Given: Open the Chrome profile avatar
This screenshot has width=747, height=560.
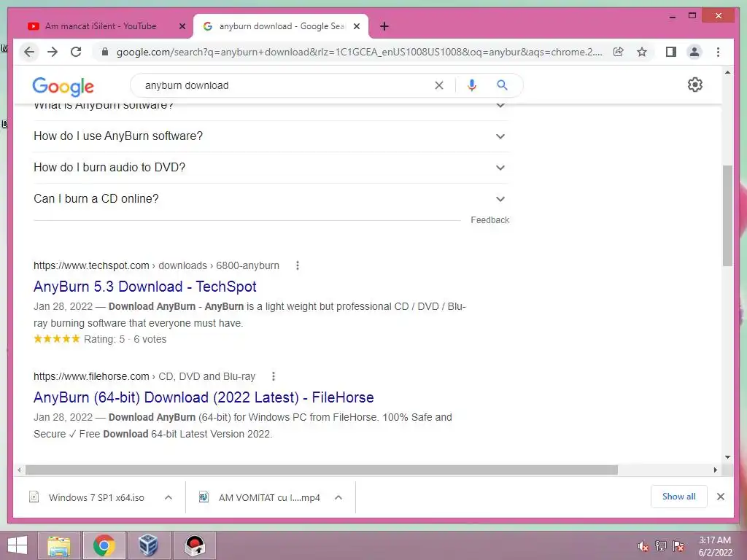Looking at the screenshot, I should tap(694, 52).
